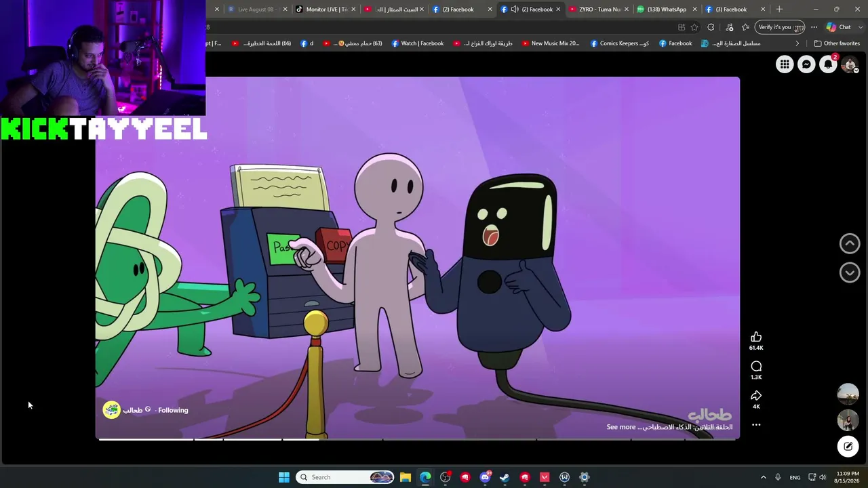Open the Watch | Facebook bookmark
This screenshot has width=868, height=488.
pos(418,43)
